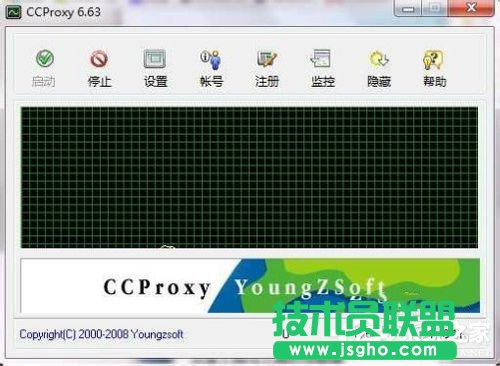
Task: Hide the window with the 隐藏 icon
Action: coord(379,59)
